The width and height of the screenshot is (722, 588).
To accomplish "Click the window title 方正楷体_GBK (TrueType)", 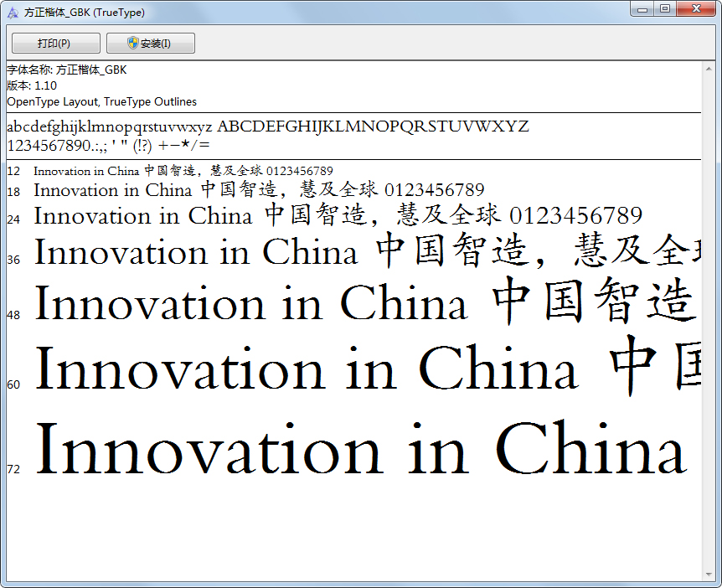I will coord(85,13).
